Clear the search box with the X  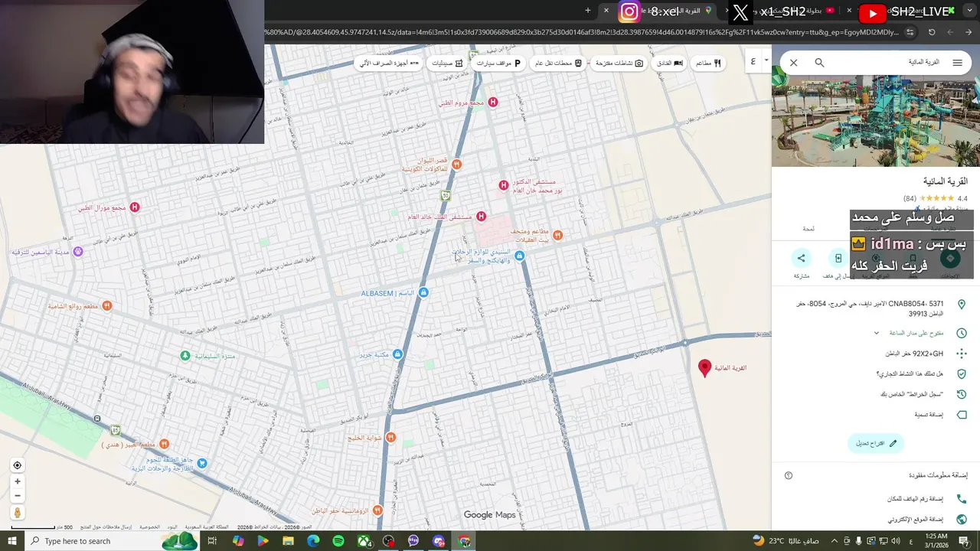[x=794, y=63]
